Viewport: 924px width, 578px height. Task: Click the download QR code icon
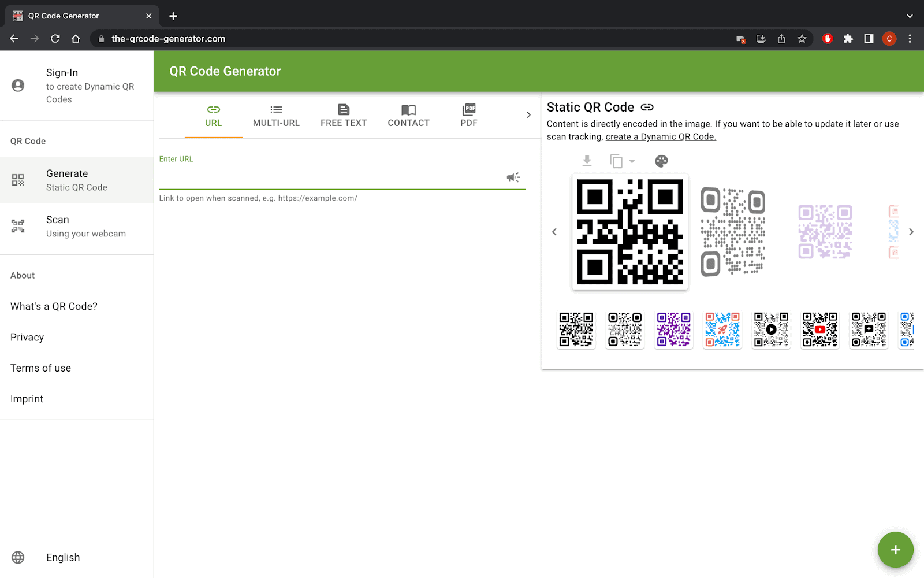[x=587, y=161]
